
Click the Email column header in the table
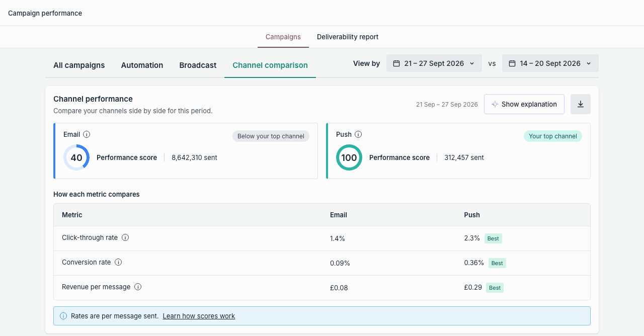pyautogui.click(x=339, y=215)
